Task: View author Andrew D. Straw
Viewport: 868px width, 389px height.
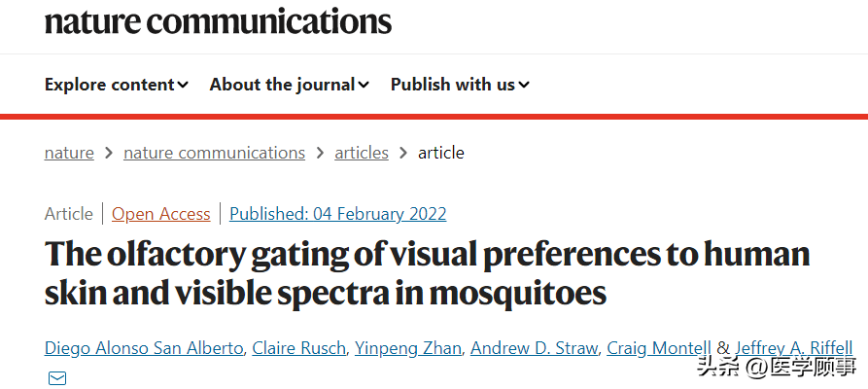Action: click(534, 348)
